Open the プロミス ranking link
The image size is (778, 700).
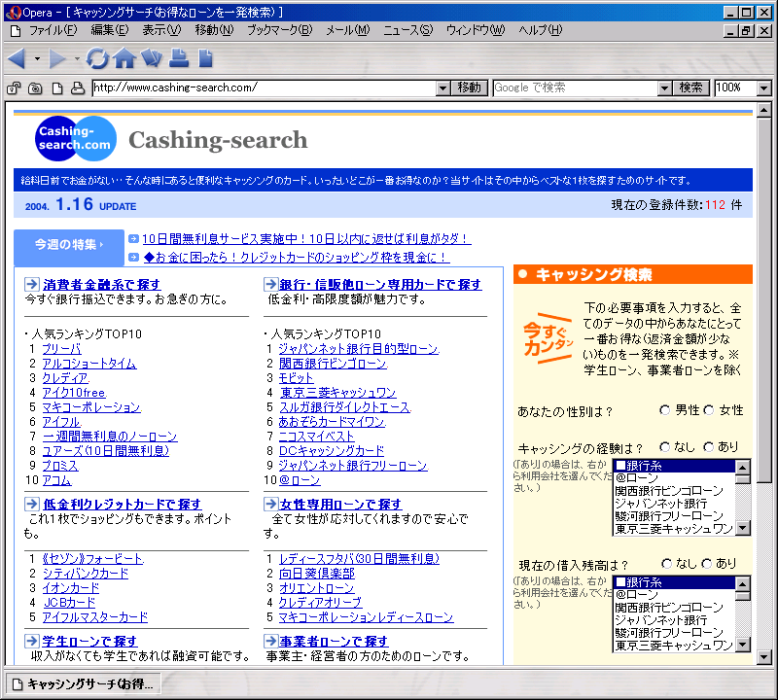[x=60, y=466]
